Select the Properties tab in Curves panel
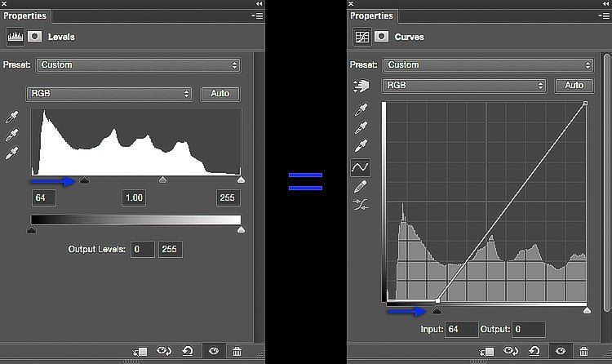 pyautogui.click(x=371, y=16)
